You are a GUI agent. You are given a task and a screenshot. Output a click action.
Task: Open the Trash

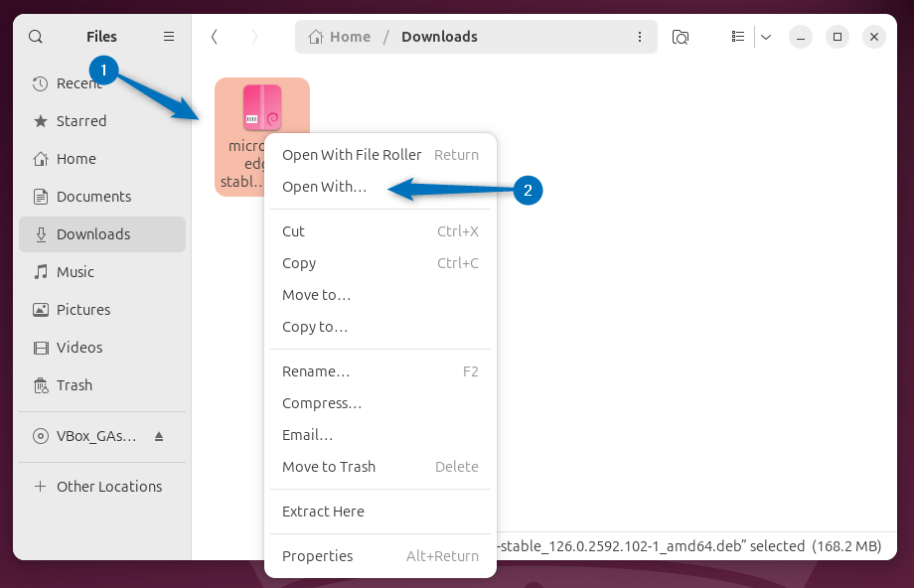tap(75, 385)
